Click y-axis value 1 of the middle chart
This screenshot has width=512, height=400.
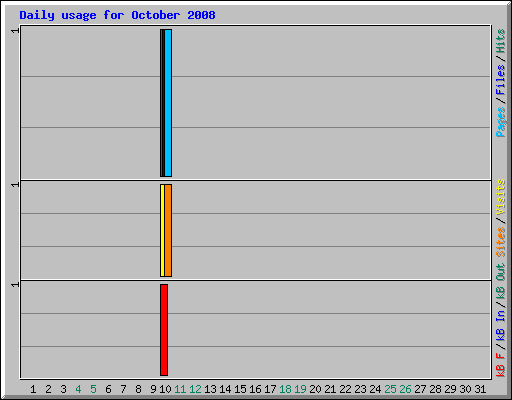pyautogui.click(x=15, y=185)
